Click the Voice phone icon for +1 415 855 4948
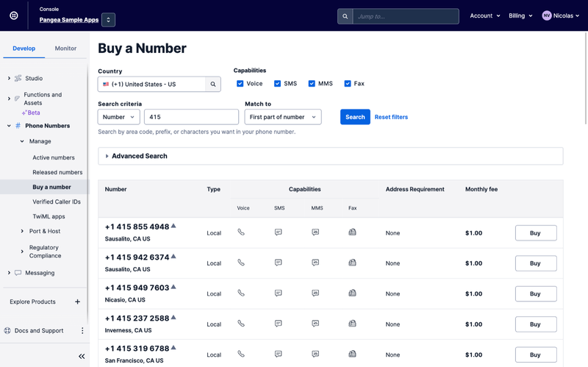This screenshot has width=588, height=367. tap(241, 232)
